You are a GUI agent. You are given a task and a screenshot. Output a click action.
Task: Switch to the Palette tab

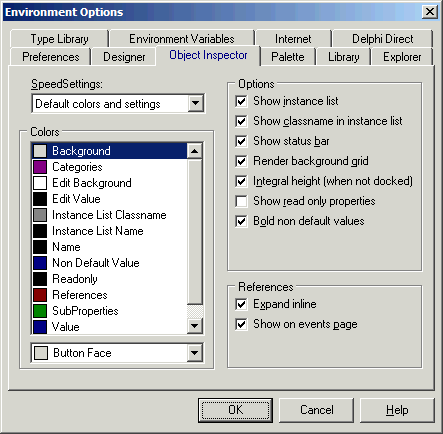(288, 57)
